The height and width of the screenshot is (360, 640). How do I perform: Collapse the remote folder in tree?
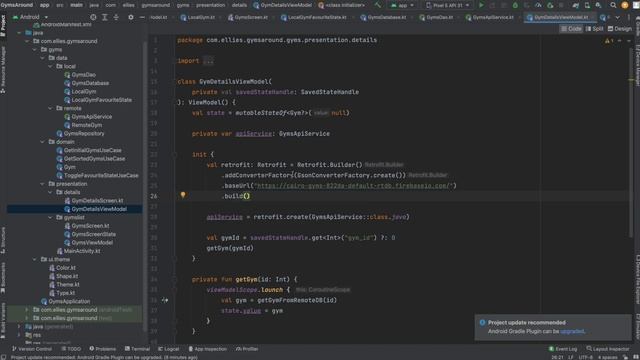[x=50, y=108]
